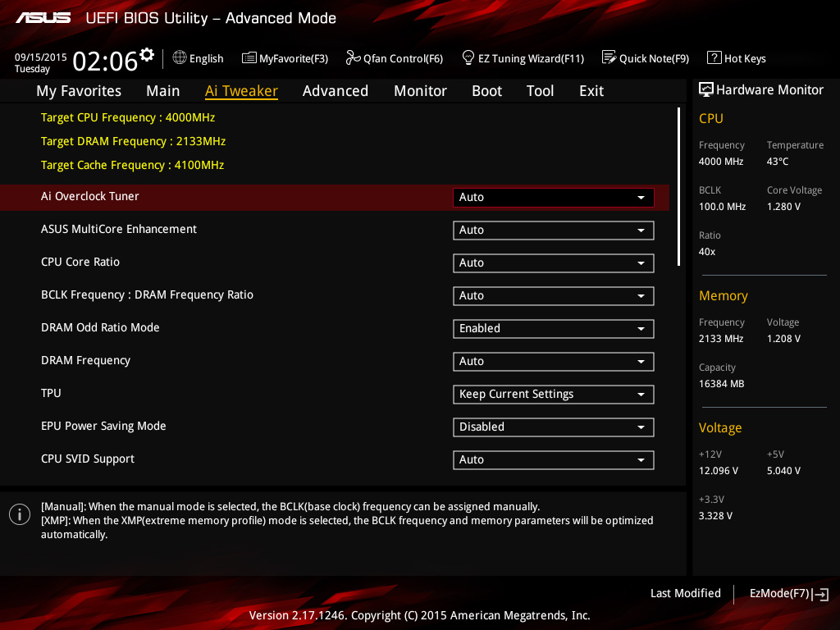
Task: Launch EZ Tuning Wizard bulb icon
Action: point(468,58)
